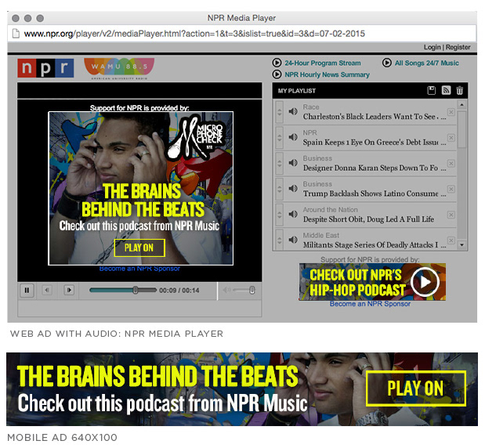485x448 pixels.
Task: Play the NPR Hourly News Summary
Action: 327,75
